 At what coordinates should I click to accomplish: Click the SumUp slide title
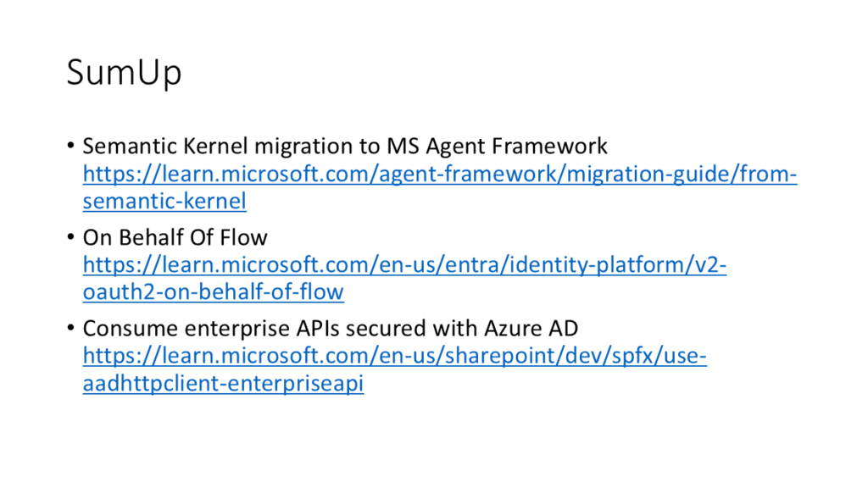click(x=124, y=74)
